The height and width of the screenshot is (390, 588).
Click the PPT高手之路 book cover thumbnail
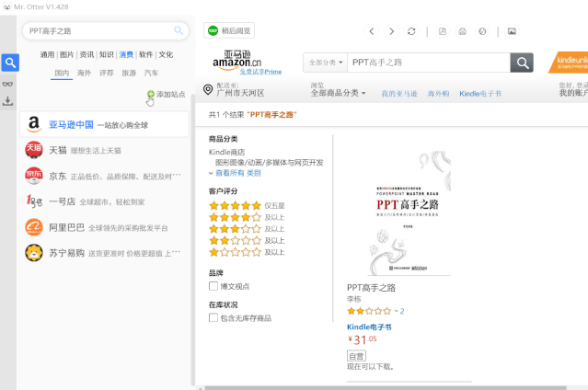tap(409, 213)
